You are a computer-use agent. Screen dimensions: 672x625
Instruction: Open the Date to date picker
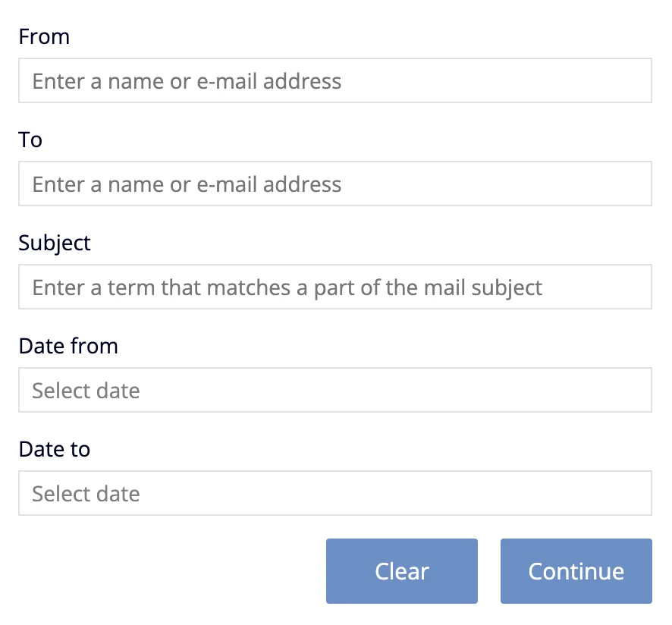coord(334,493)
